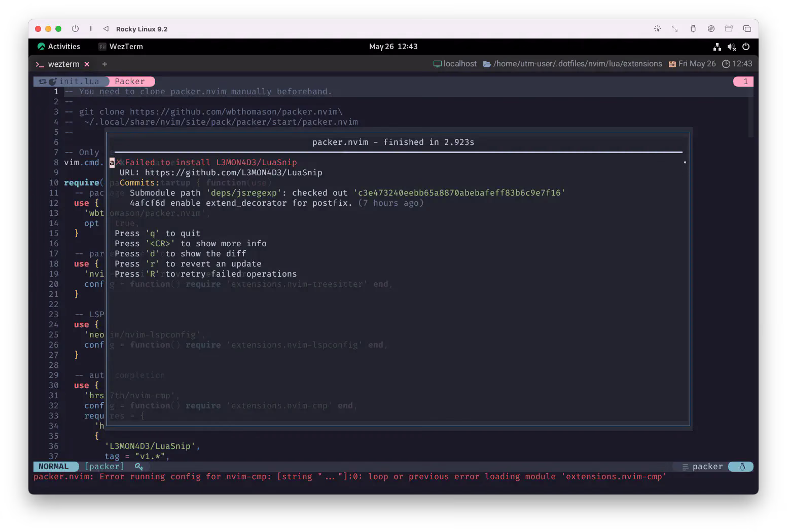Click the 'require' keyword on line 10
787x532 pixels.
point(82,183)
